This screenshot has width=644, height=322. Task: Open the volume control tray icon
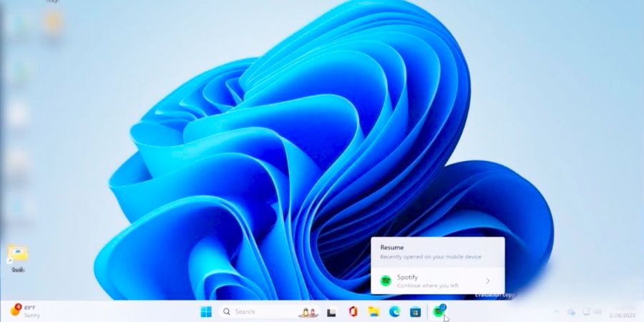coord(597,312)
